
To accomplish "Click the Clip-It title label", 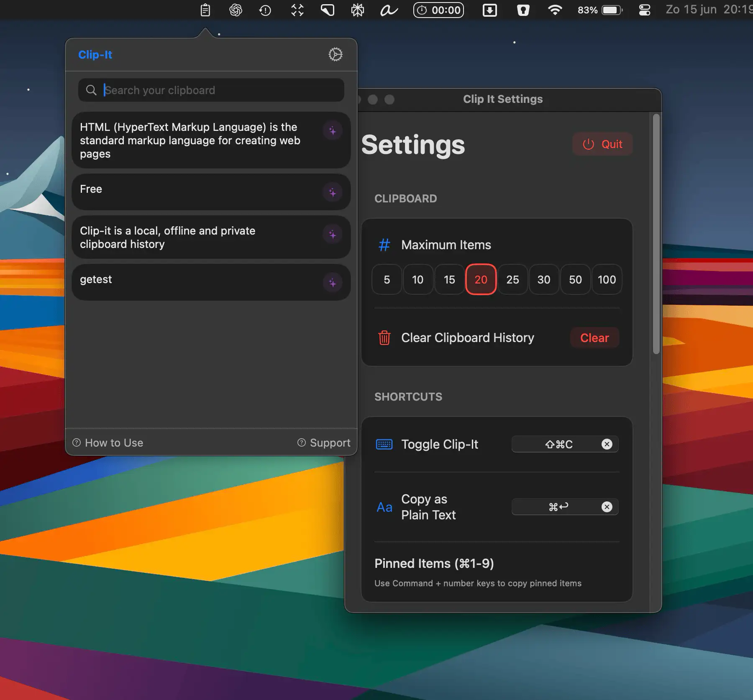I will pyautogui.click(x=95, y=55).
